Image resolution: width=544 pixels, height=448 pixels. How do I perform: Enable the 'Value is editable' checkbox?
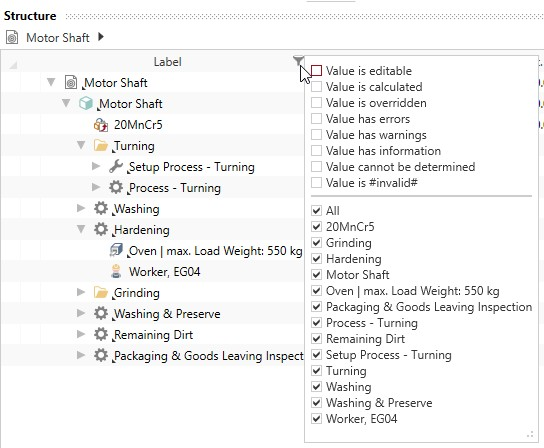click(x=316, y=70)
